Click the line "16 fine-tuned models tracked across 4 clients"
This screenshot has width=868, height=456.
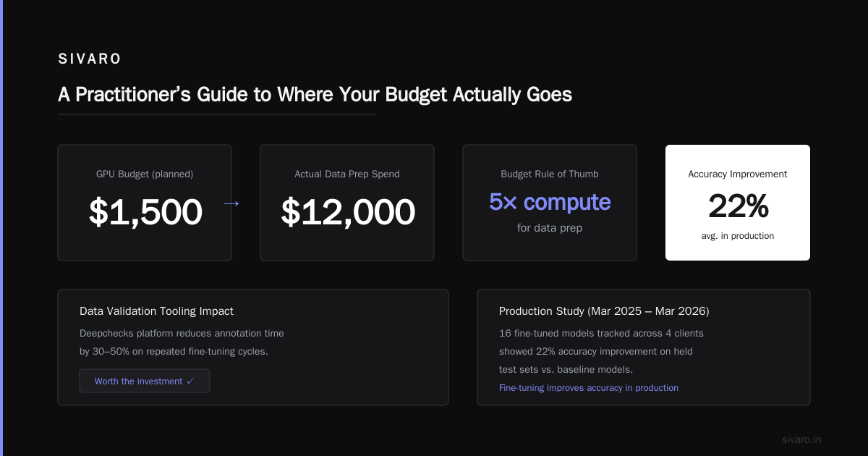point(601,334)
